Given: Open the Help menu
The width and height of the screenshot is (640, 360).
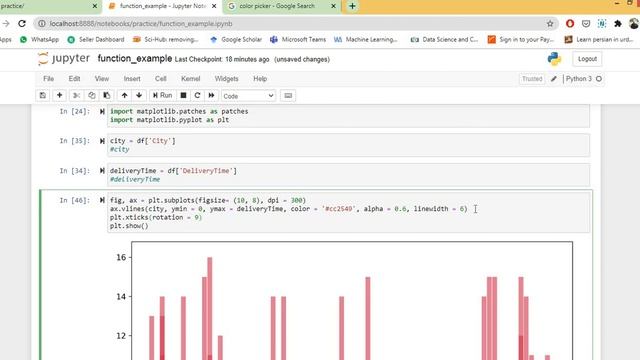Looking at the screenshot, I should (x=260, y=79).
